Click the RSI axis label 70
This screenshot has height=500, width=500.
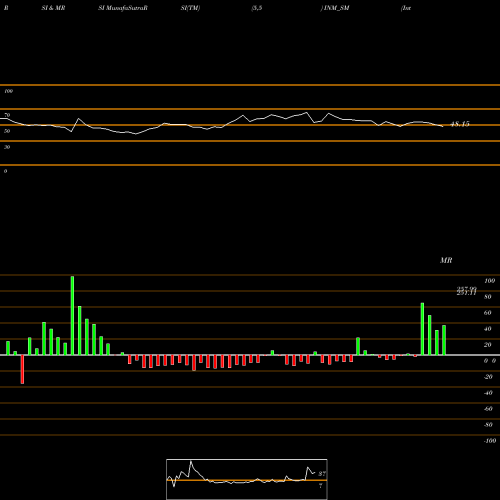pos(7,115)
